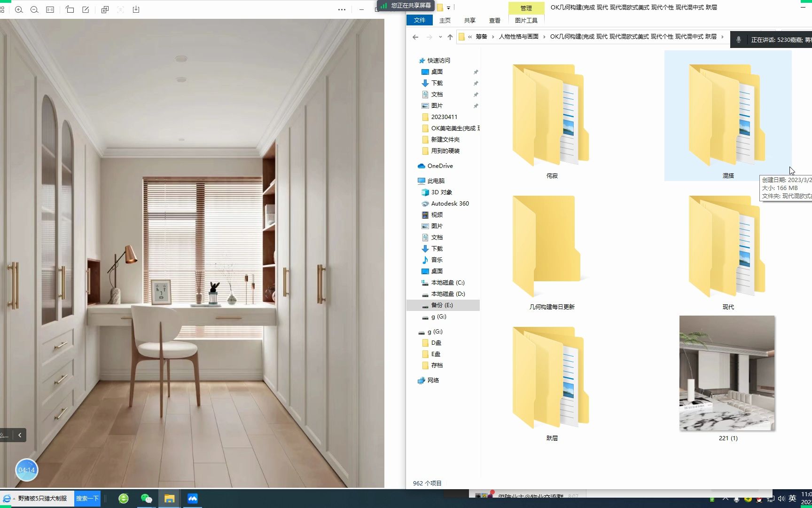
Task: Select 新建文件夹 in the sidebar
Action: (445, 140)
